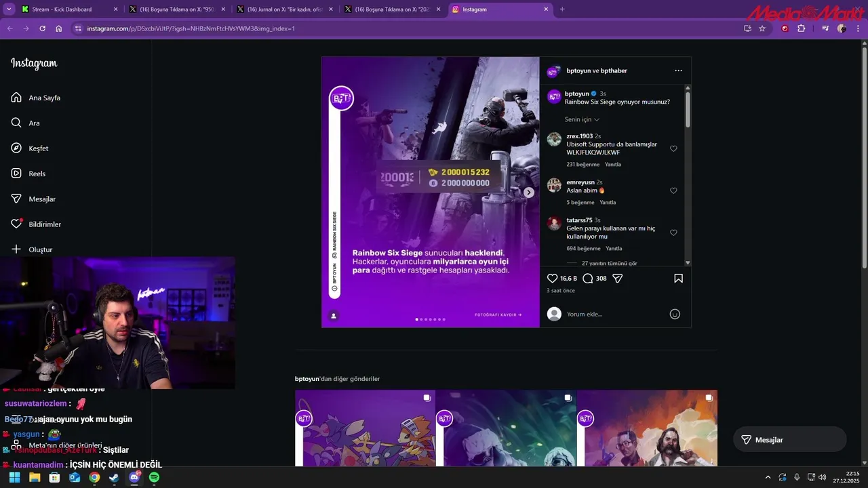Screen dimensions: 868x488
Task: Open the Ara search panel
Action: click(26, 123)
